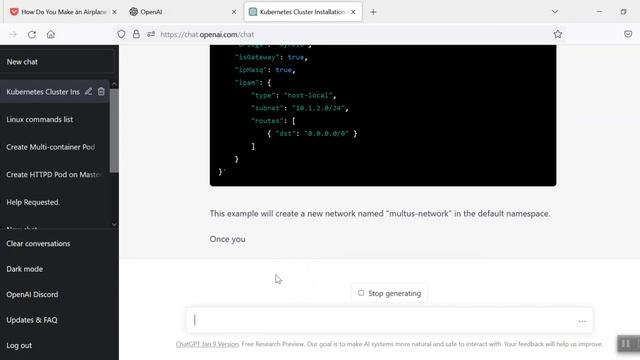This screenshot has width=640, height=360.
Task: Delete the Kubernetes Cluster Ins chat
Action: coord(101,92)
